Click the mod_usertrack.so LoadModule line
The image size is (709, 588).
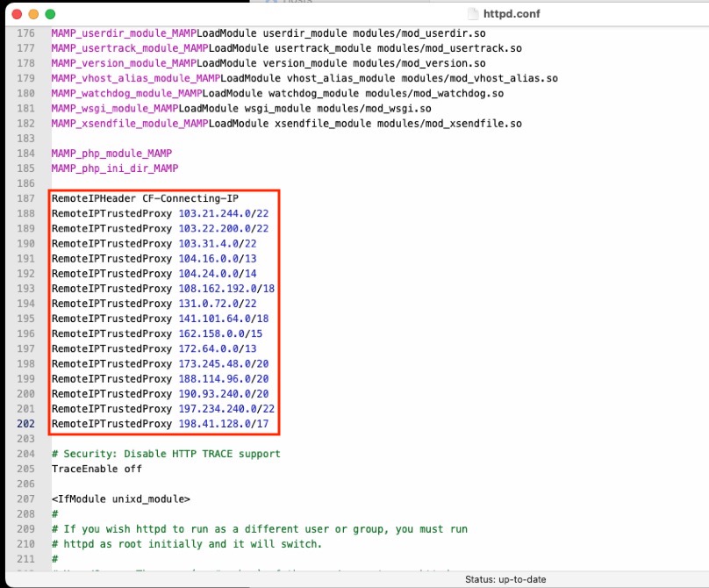[x=286, y=48]
